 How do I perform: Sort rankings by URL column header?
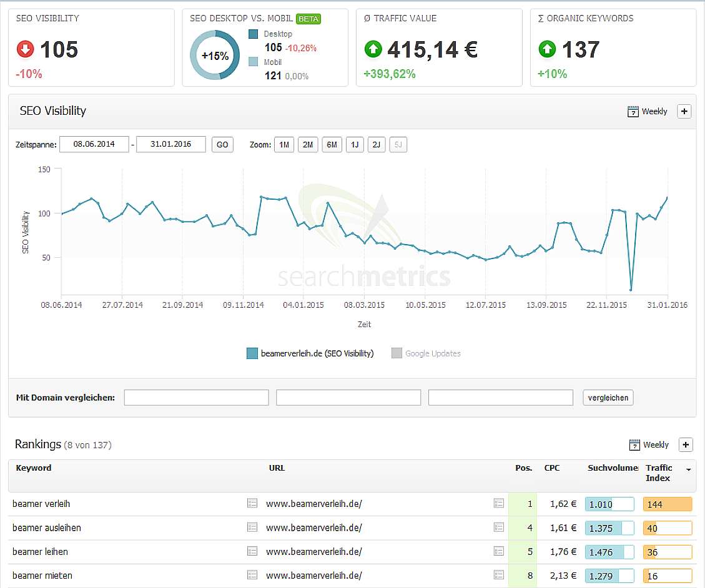[x=277, y=468]
